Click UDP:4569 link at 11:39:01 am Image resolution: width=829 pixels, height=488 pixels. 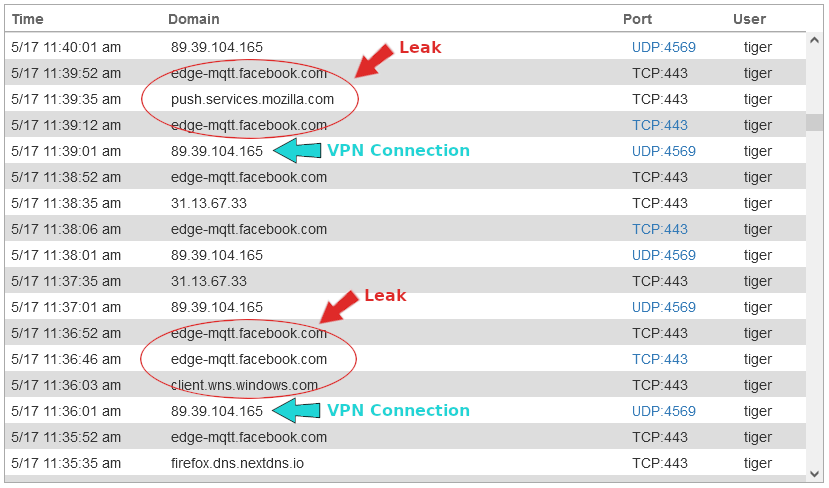[x=663, y=151]
